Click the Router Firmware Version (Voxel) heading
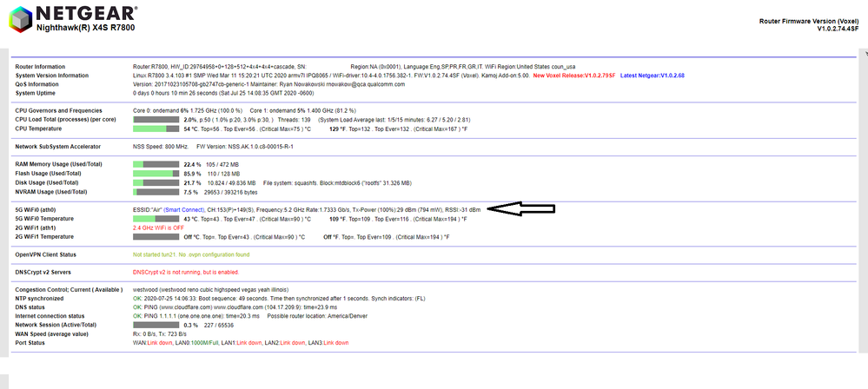Viewport: 868px width, 389px height. (x=808, y=21)
